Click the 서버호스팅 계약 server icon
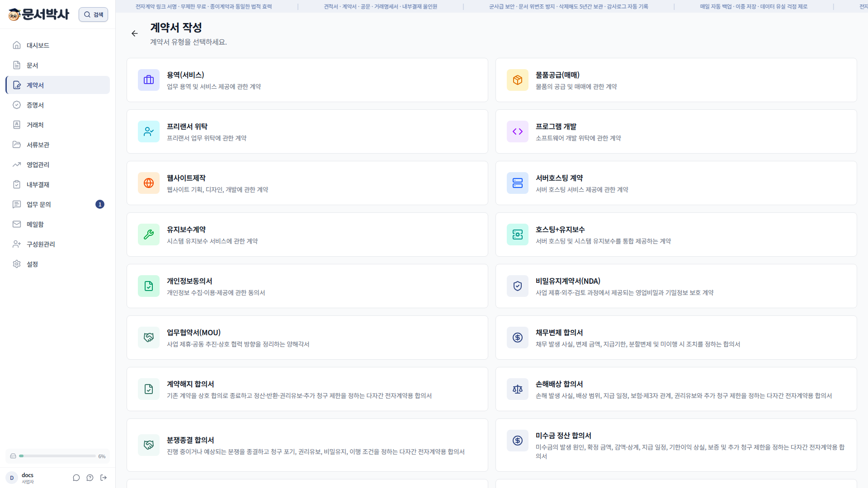 (518, 183)
